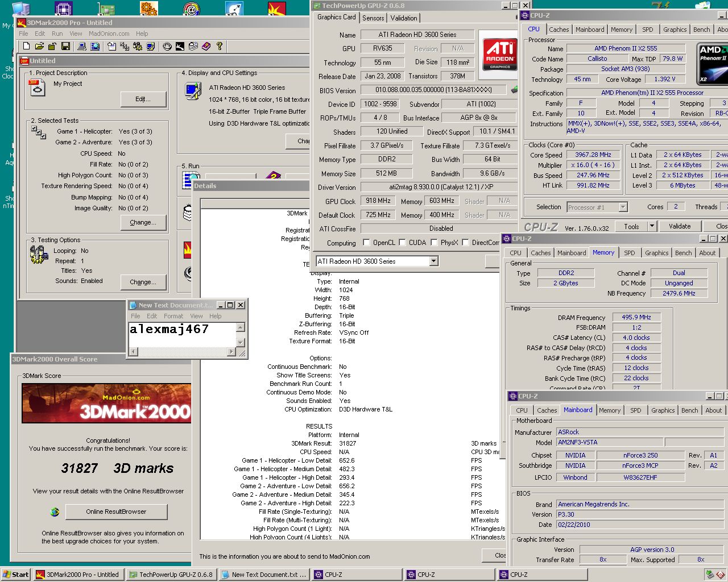Open the Tools dropdown arrow in CPU-Z

tap(652, 226)
